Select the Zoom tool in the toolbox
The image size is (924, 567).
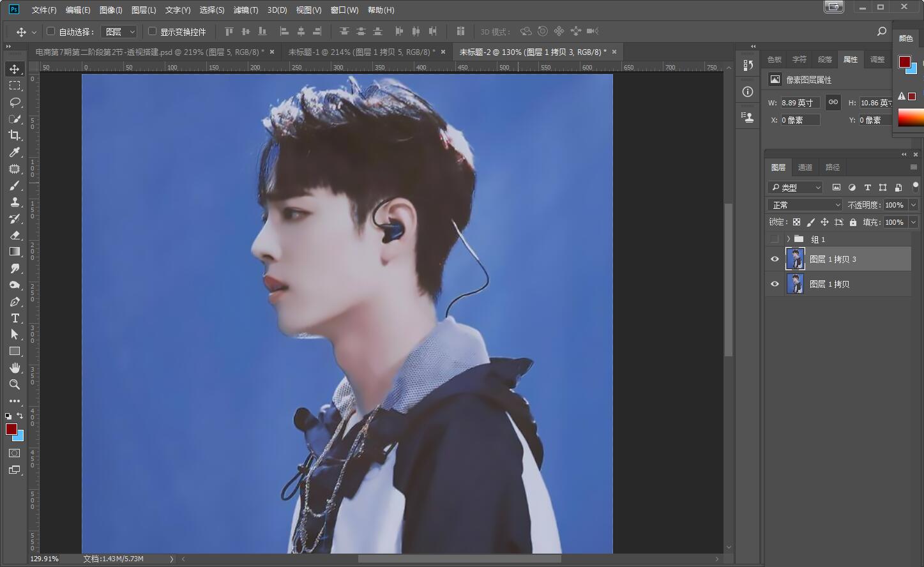[15, 384]
